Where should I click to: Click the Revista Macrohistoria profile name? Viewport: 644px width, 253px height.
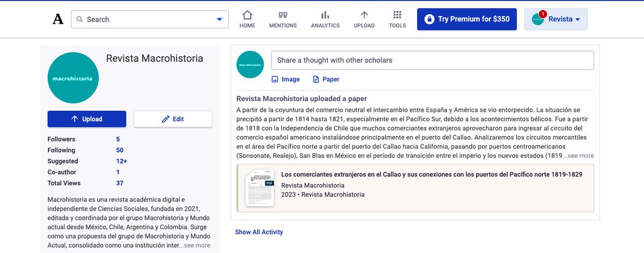pyautogui.click(x=155, y=59)
